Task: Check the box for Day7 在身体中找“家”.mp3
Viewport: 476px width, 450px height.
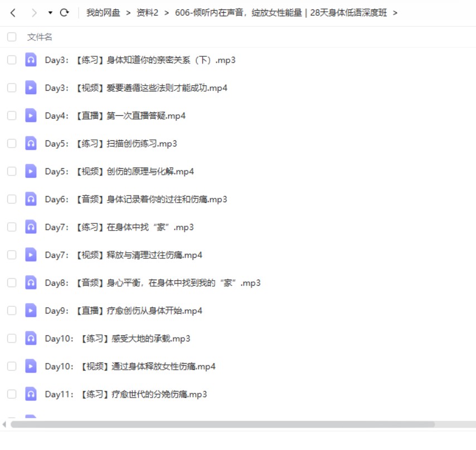Action: point(12,227)
